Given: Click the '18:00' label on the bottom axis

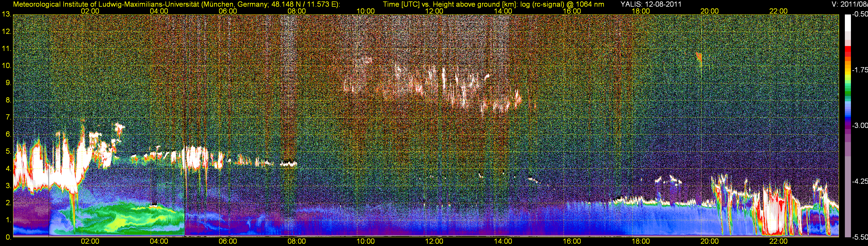Looking at the screenshot, I should click(641, 241).
